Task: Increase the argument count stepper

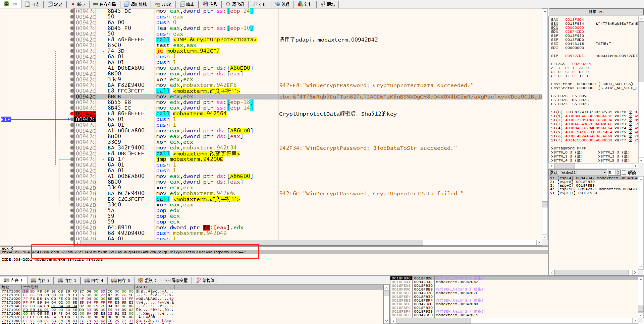Action: [x=618, y=171]
